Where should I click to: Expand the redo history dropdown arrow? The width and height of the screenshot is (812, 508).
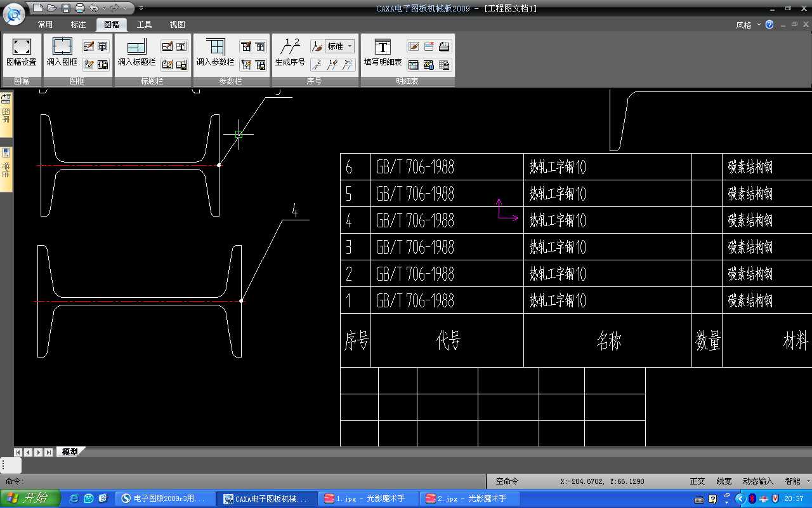point(124,8)
